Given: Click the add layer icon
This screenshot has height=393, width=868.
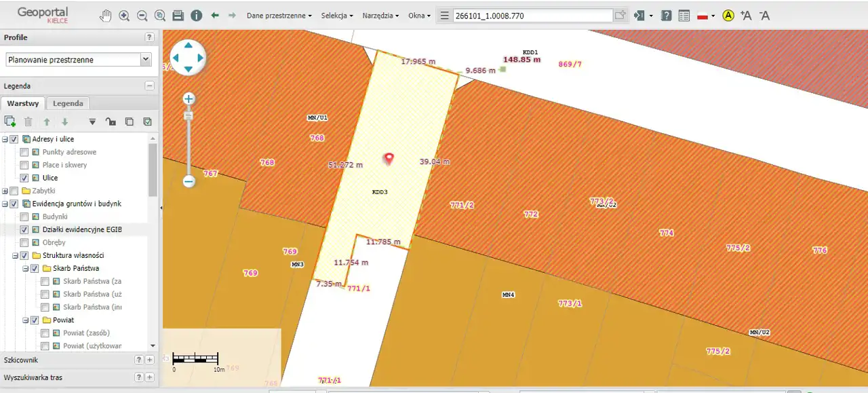Looking at the screenshot, I should coord(9,121).
